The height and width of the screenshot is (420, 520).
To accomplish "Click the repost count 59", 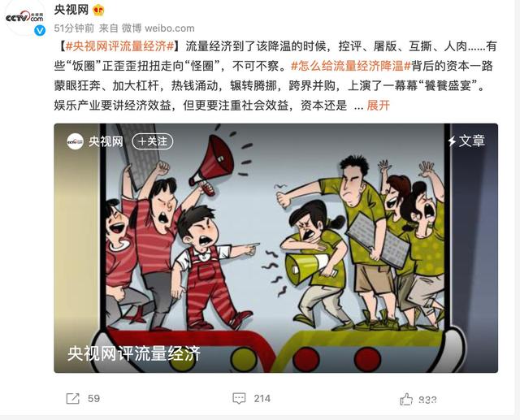I will click(94, 398).
